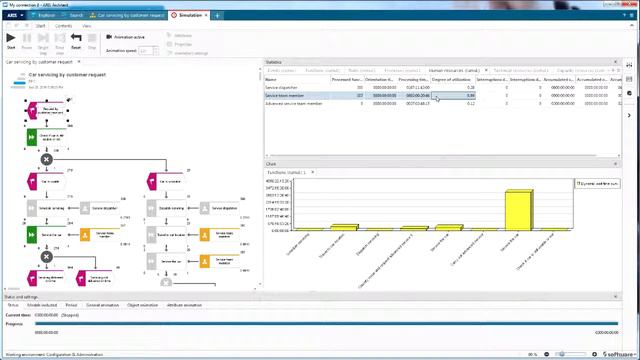Click utilization value 0.12 cell
Screen dimensions: 640x360
pyautogui.click(x=453, y=104)
